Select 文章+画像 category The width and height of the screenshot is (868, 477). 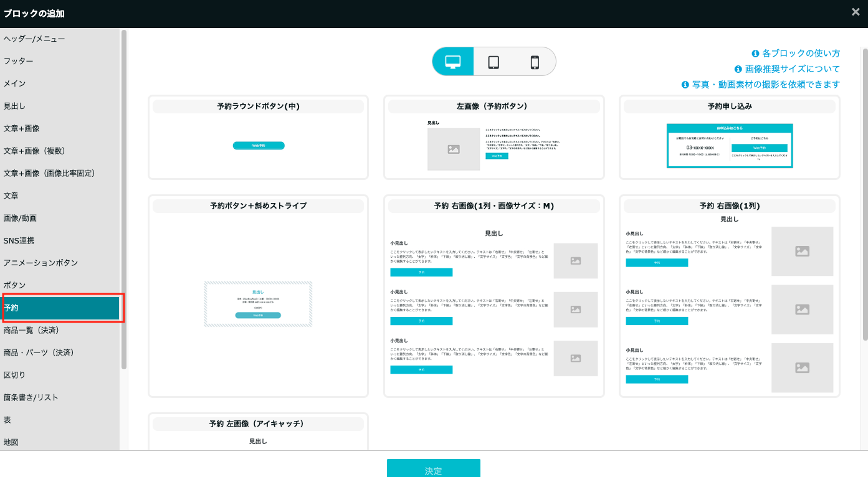coord(60,128)
